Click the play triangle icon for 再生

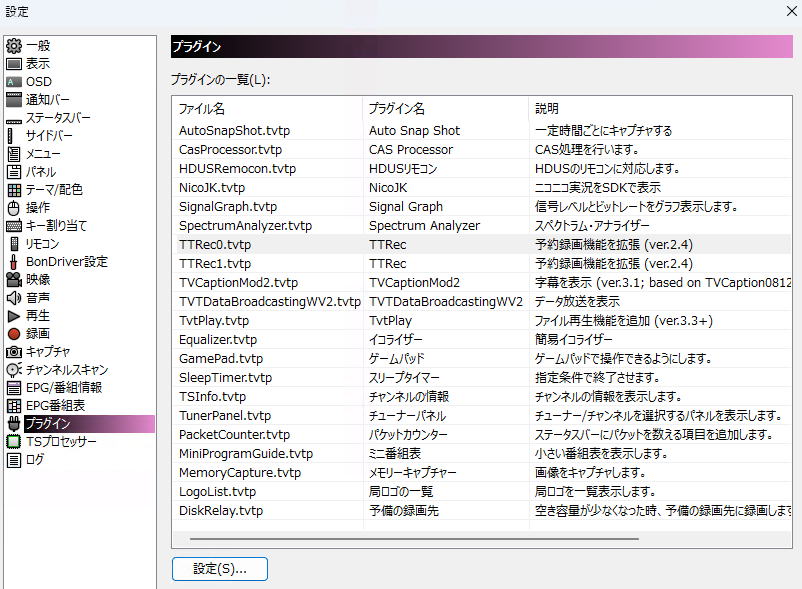coord(14,315)
